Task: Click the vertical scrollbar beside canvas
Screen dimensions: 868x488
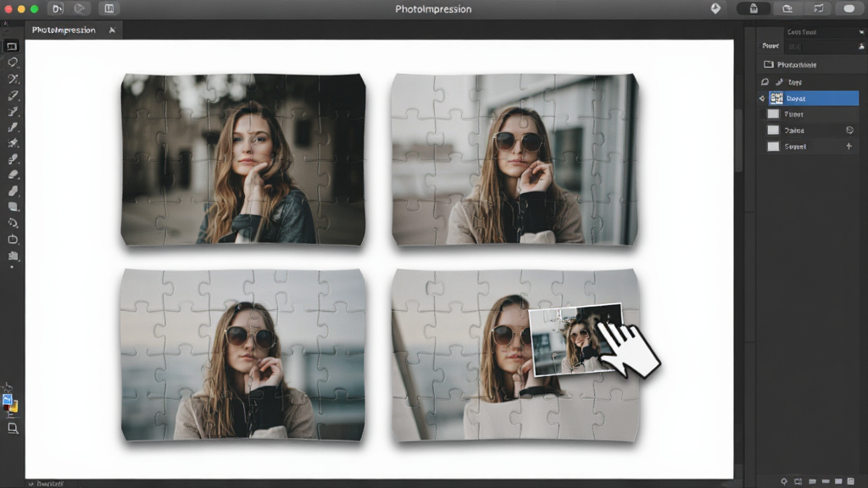Action: tap(738, 141)
